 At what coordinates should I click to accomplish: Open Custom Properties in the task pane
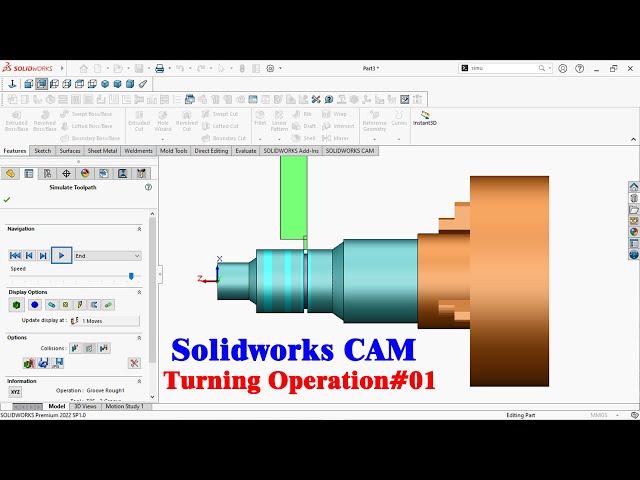[x=634, y=243]
